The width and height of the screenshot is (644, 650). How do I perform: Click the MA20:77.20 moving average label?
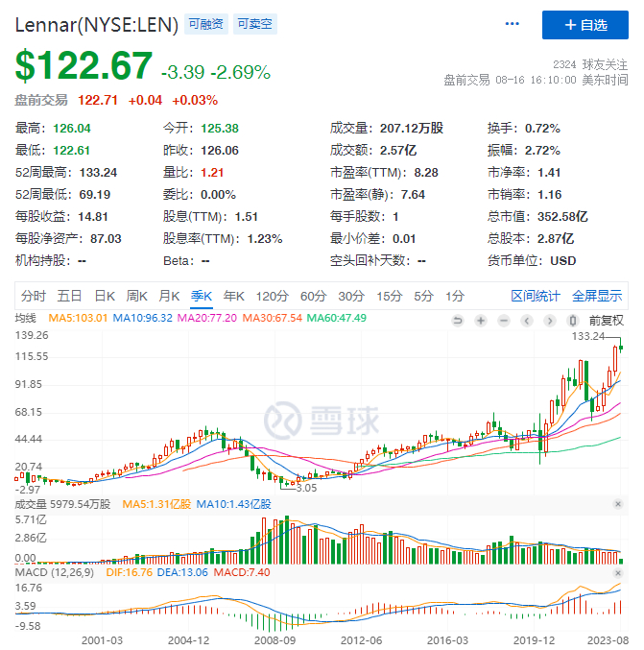[207, 318]
